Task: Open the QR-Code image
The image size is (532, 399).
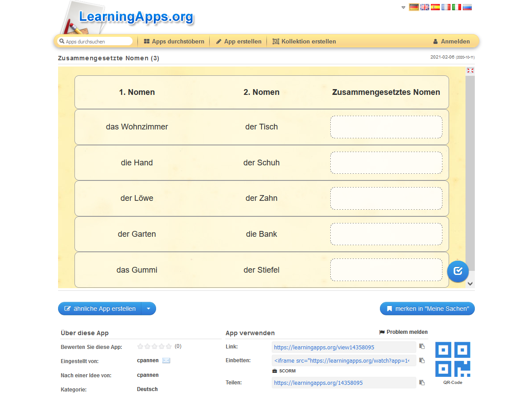Action: [x=453, y=359]
